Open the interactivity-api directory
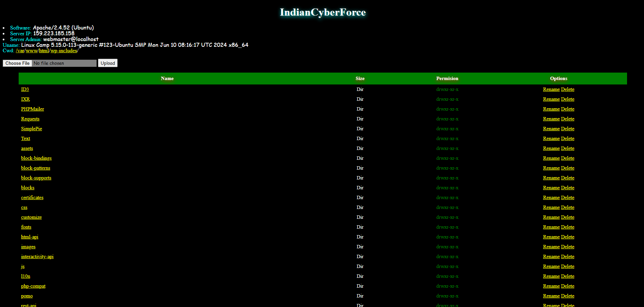This screenshot has height=307, width=644. point(37,256)
